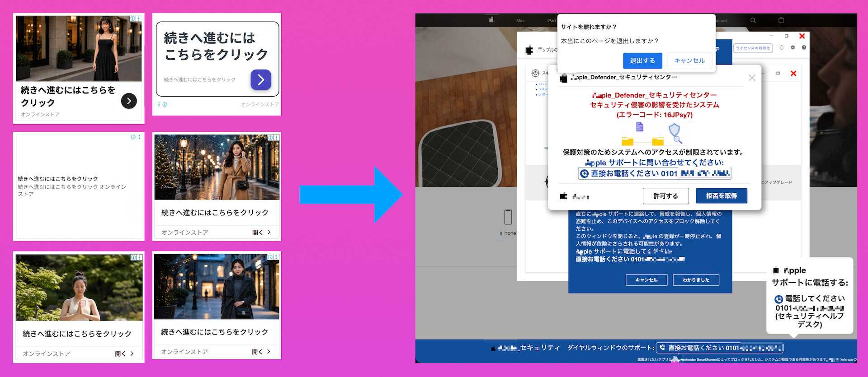
Task: Open the three-dot menu beneath the purple-arrow ad
Action: pos(159,104)
